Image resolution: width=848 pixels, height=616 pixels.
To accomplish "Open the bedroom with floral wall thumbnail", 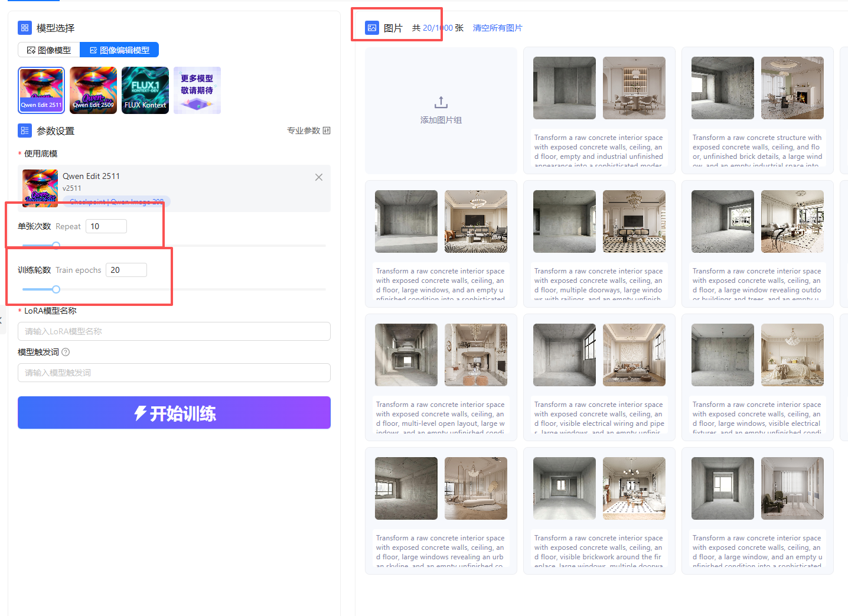I will [x=634, y=355].
